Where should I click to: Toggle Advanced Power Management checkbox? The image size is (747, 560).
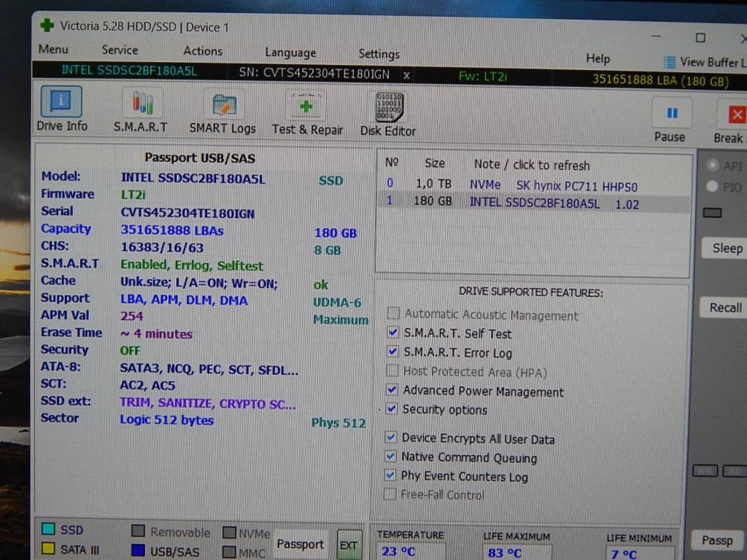pyautogui.click(x=392, y=389)
